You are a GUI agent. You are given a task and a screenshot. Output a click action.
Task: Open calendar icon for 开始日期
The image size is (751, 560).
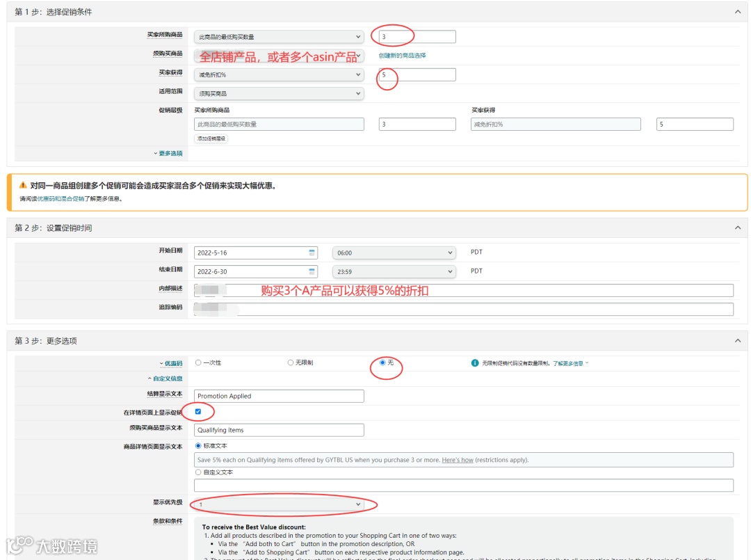click(312, 253)
